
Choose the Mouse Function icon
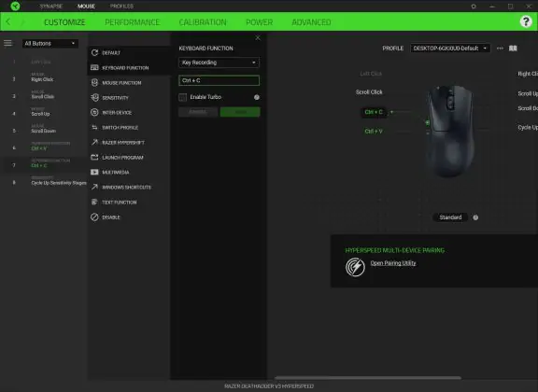[x=94, y=82]
